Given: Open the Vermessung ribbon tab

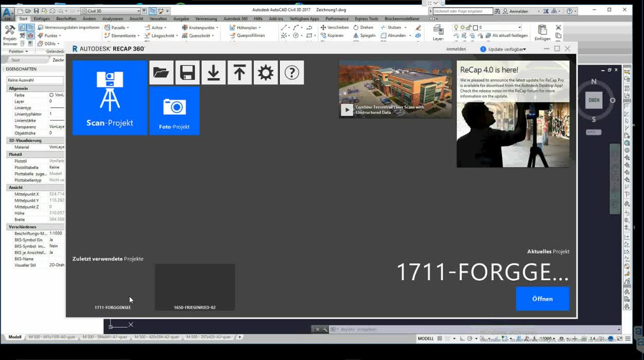Looking at the screenshot, I should tap(206, 19).
